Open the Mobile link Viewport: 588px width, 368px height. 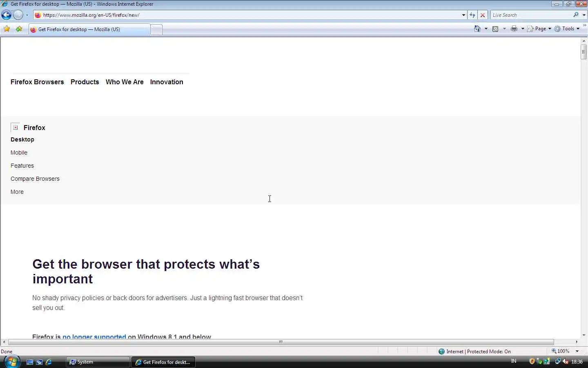point(19,153)
